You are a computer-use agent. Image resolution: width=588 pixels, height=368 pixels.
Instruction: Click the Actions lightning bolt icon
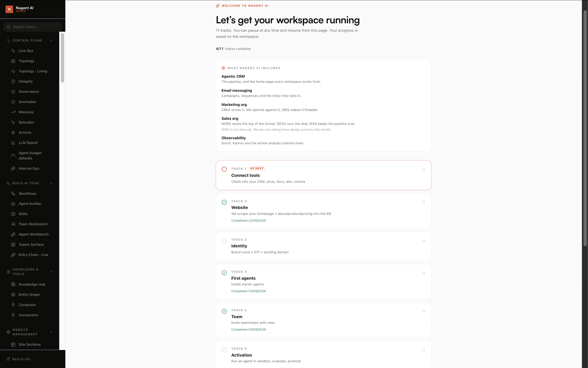tap(13, 132)
